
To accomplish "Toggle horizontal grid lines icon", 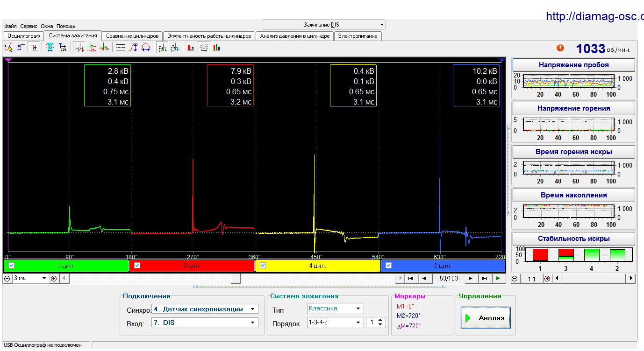I will tap(121, 47).
